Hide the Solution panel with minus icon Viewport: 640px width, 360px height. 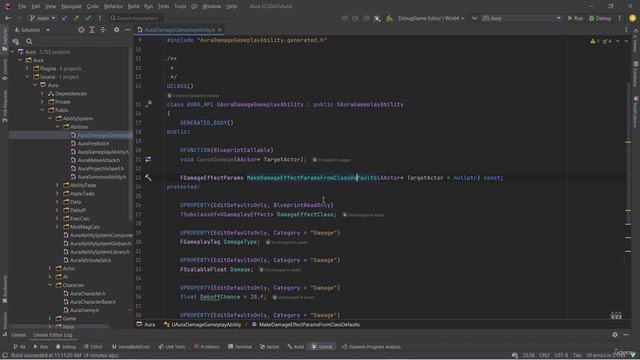pos(127,30)
